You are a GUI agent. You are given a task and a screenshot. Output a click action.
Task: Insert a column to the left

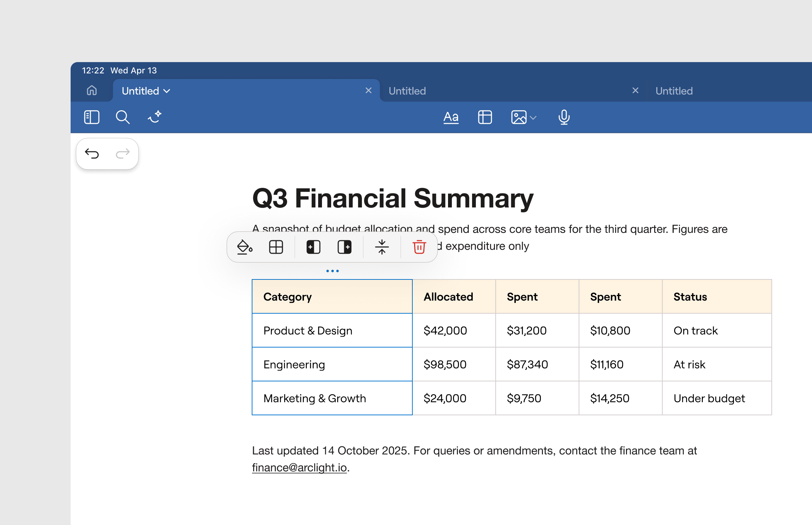pos(313,247)
